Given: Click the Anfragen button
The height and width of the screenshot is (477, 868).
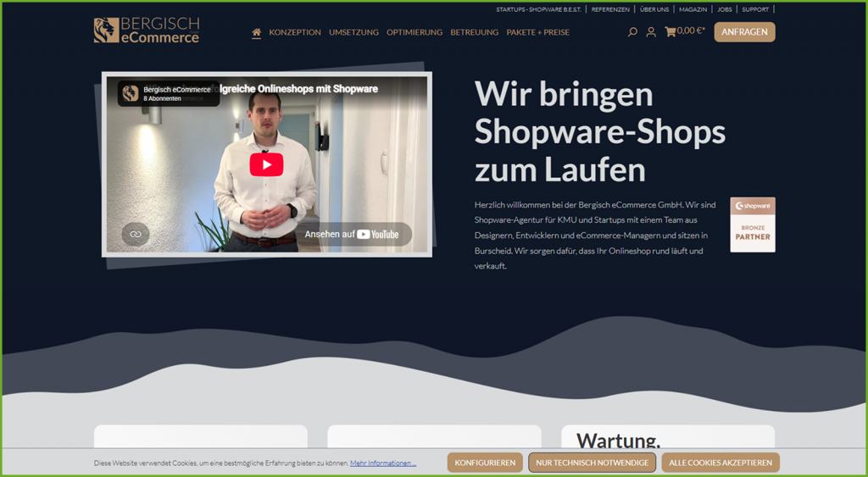Looking at the screenshot, I should point(744,32).
